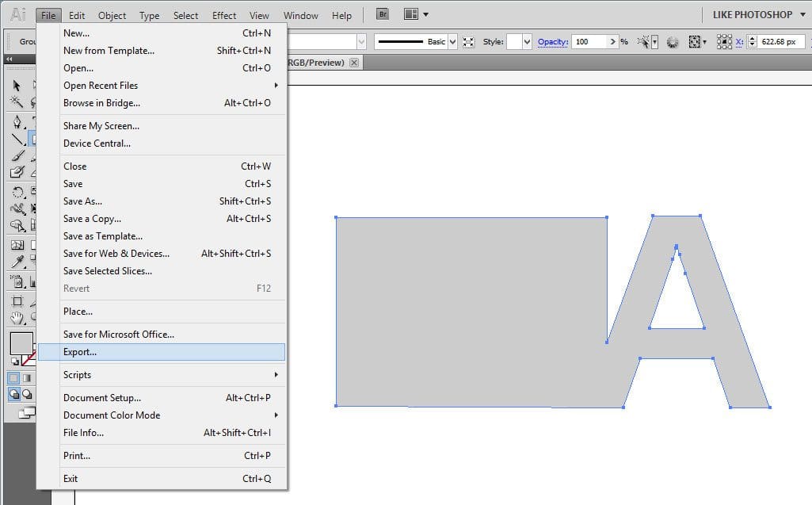Image resolution: width=812 pixels, height=505 pixels.
Task: Click the Select Similar Objects icon
Action: (644, 41)
